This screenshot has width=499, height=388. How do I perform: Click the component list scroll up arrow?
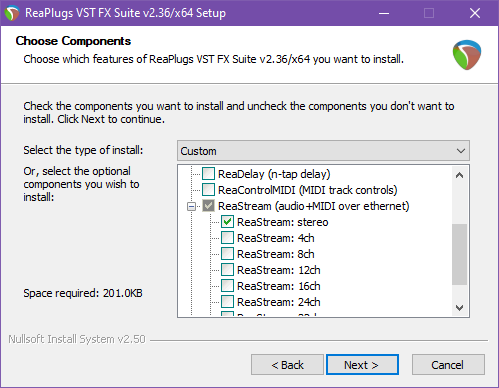(x=459, y=175)
